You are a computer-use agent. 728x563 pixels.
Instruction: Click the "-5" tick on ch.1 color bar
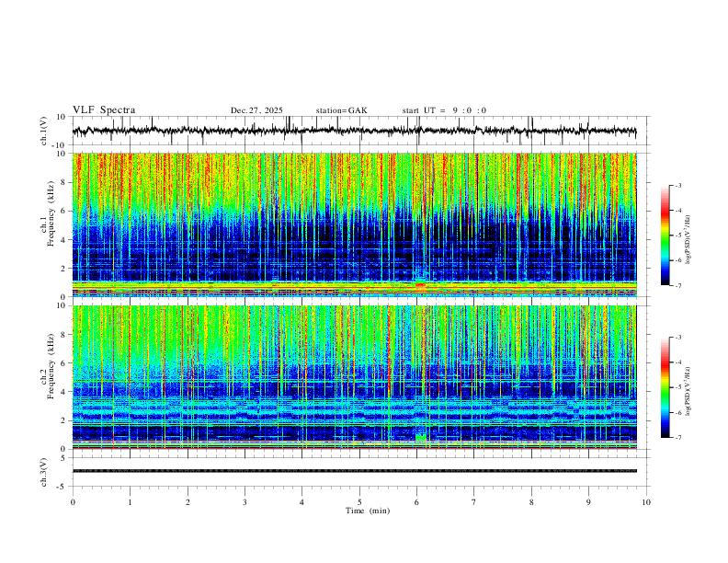click(x=678, y=236)
